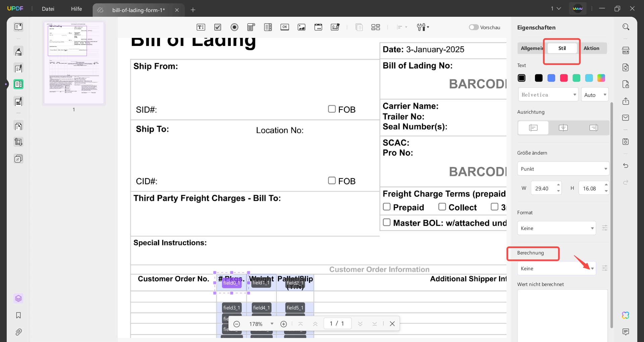Click the Undo arrow in right sidebar
The width and height of the screenshot is (644, 342).
point(626,166)
